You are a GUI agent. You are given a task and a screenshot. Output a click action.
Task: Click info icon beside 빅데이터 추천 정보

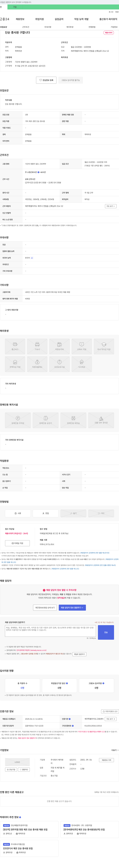20,817
